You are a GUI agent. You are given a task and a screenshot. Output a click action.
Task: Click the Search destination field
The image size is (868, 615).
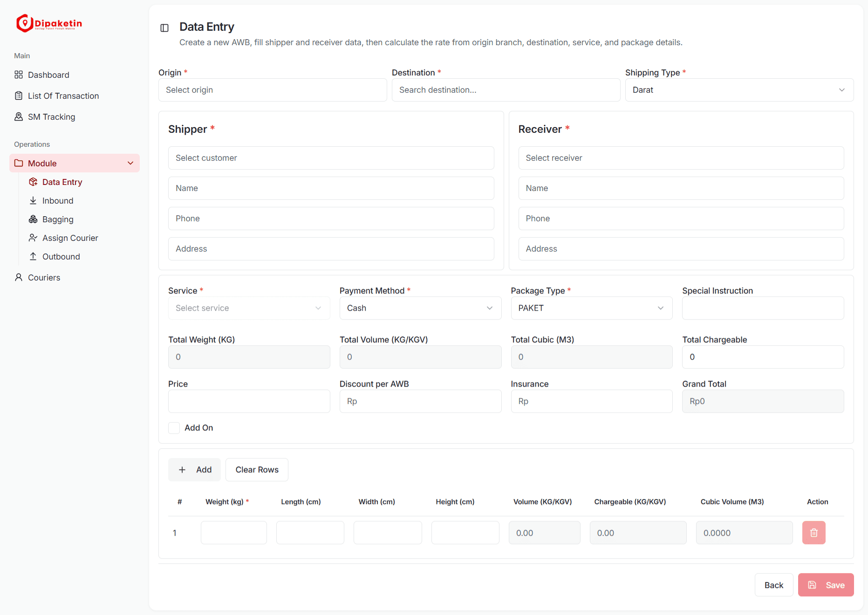506,90
